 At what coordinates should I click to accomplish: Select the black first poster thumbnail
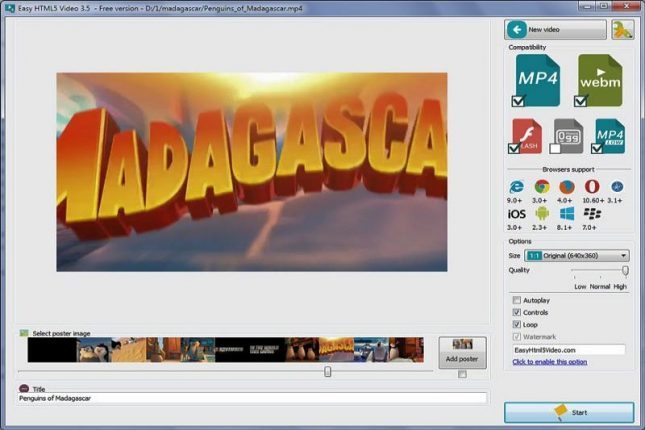click(x=52, y=350)
